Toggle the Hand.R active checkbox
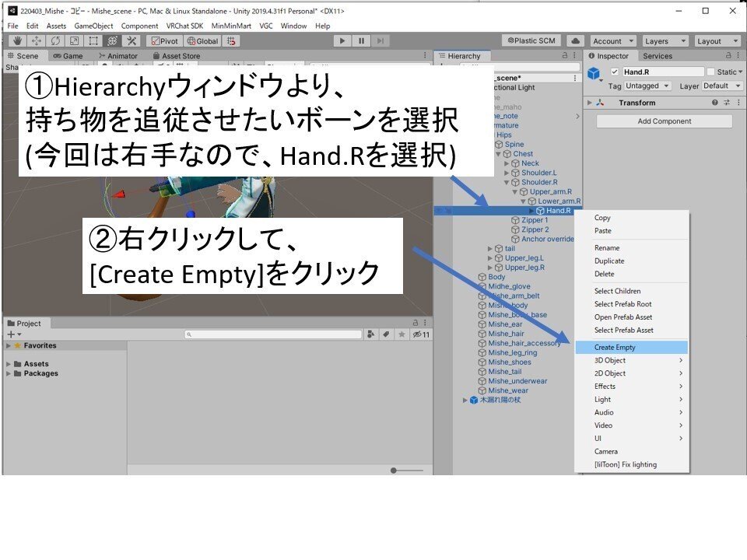This screenshot has width=747, height=560. point(615,72)
